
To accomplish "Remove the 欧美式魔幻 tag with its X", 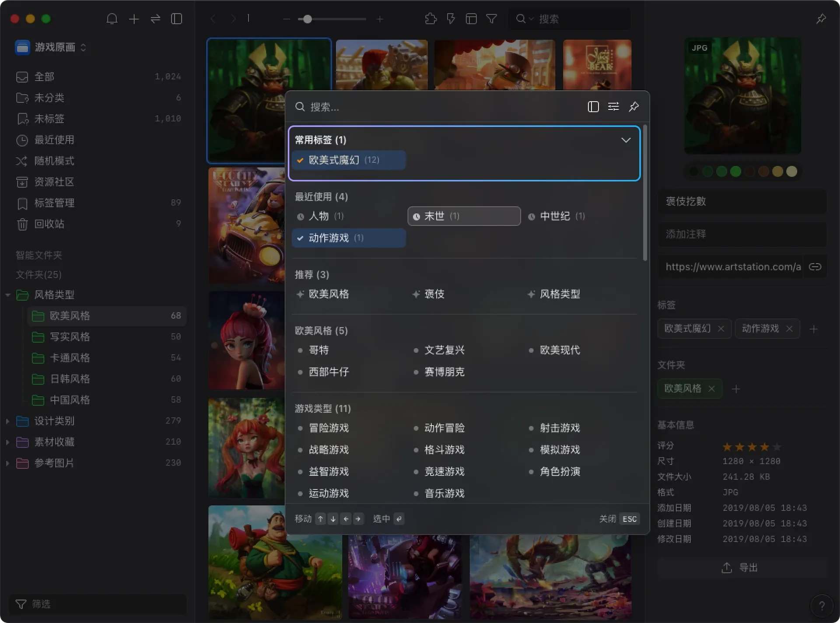I will pos(721,329).
